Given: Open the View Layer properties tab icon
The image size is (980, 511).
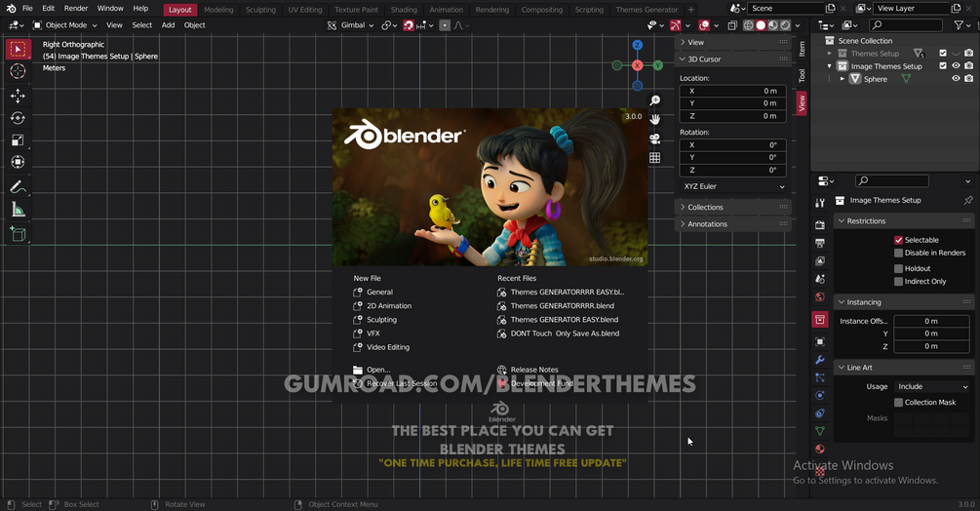Looking at the screenshot, I should pyautogui.click(x=820, y=261).
